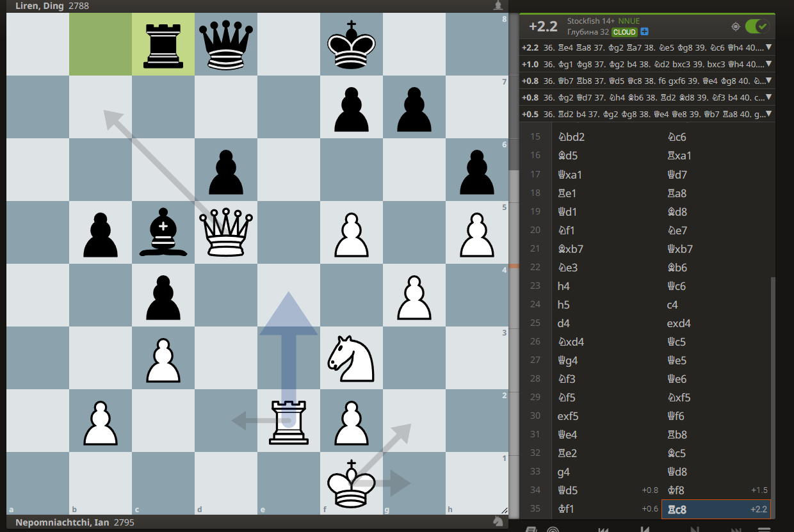
Task: Click the crosshair threat icon in engine header
Action: [x=736, y=26]
